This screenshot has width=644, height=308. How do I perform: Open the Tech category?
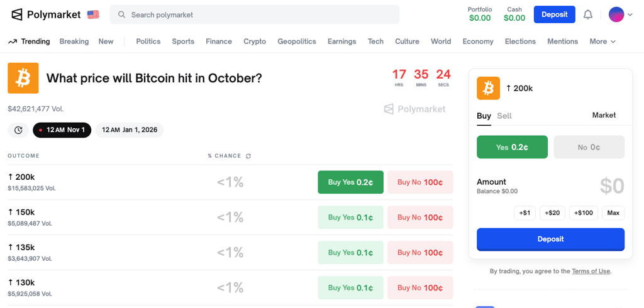(x=375, y=41)
